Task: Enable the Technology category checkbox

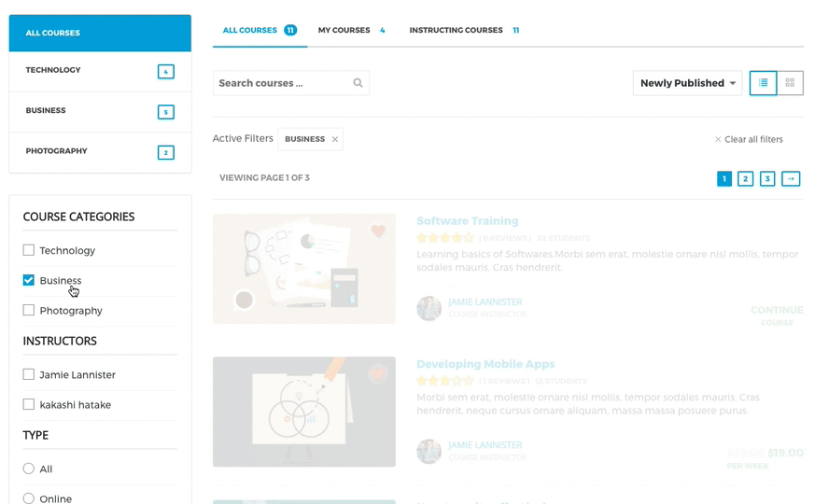Action: click(29, 250)
